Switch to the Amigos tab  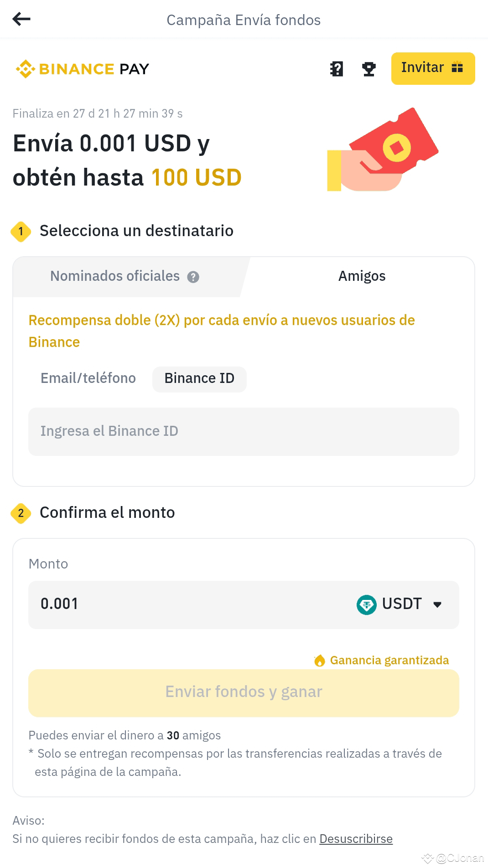point(362,276)
